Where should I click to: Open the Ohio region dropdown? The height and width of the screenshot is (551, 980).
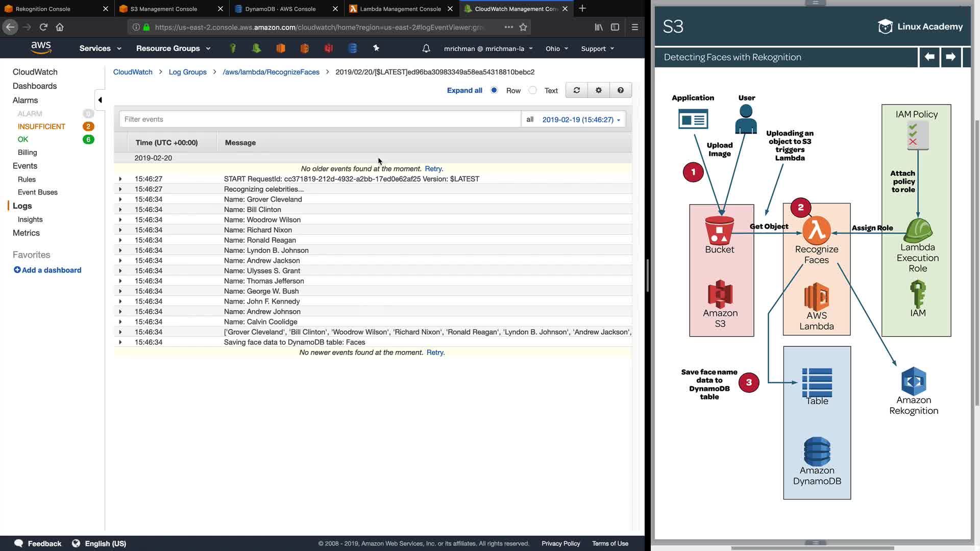tap(556, 48)
